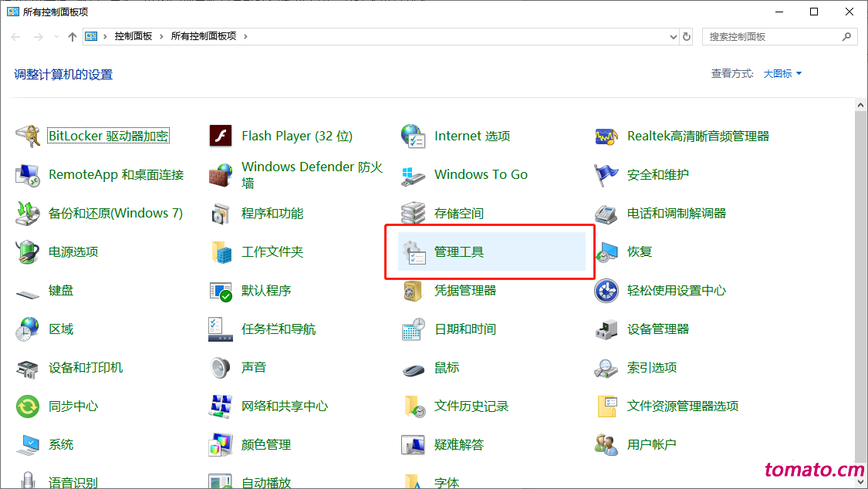
Task: Go up one level with the up arrow
Action: click(73, 37)
